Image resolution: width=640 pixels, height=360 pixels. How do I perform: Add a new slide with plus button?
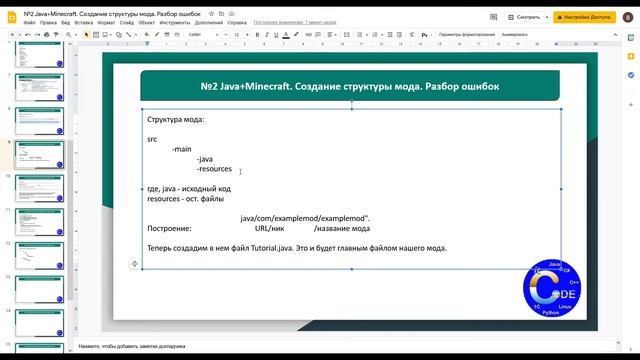click(x=12, y=35)
